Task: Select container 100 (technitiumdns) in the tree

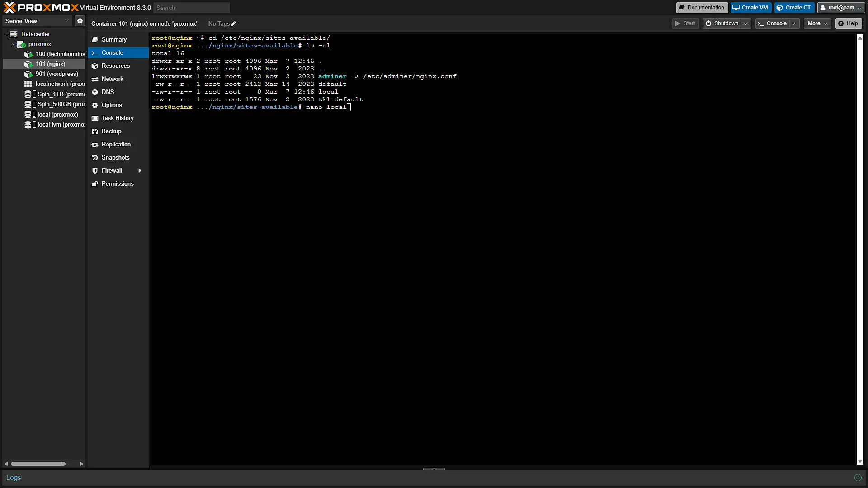Action: pyautogui.click(x=55, y=54)
